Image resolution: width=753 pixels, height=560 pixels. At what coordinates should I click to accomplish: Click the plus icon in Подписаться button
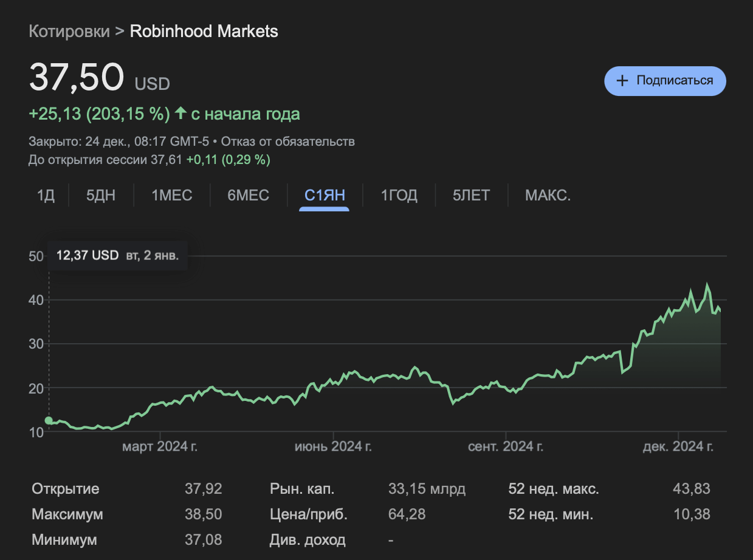(x=622, y=81)
